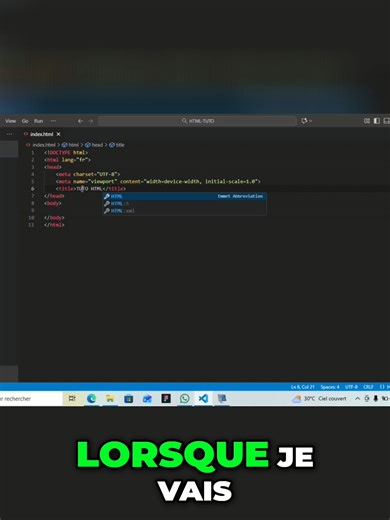Screen dimensions: 390x520
Task: Open Microsoft Store from the taskbar
Action: (128, 398)
